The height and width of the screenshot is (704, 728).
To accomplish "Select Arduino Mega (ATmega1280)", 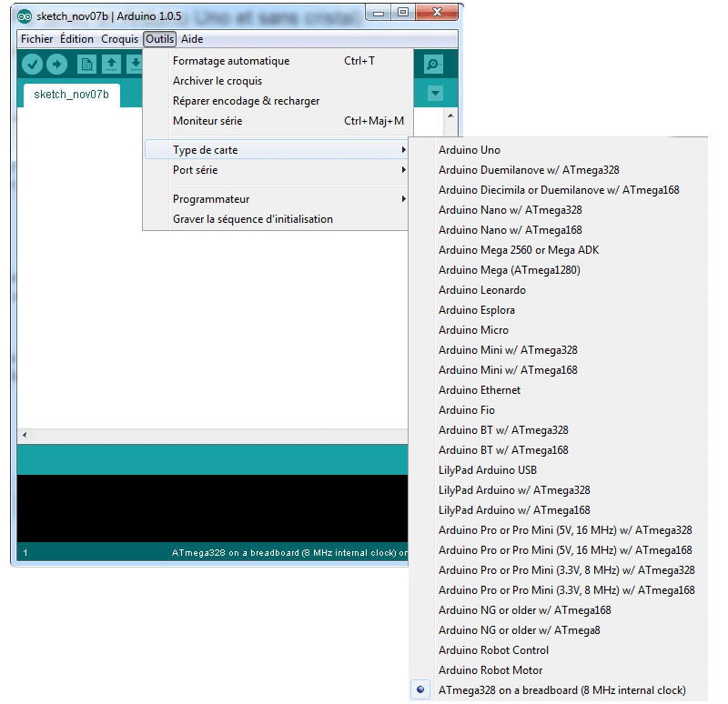I will 559,269.
